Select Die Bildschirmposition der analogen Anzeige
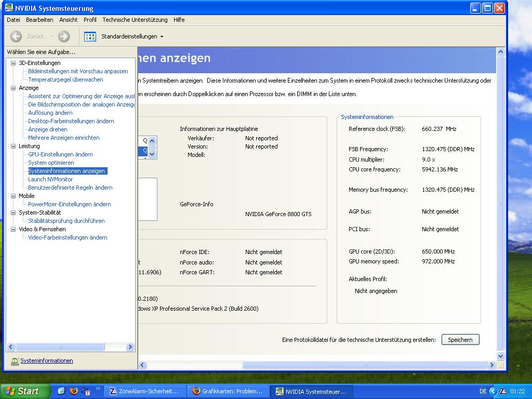The width and height of the screenshot is (532, 399). coord(82,104)
